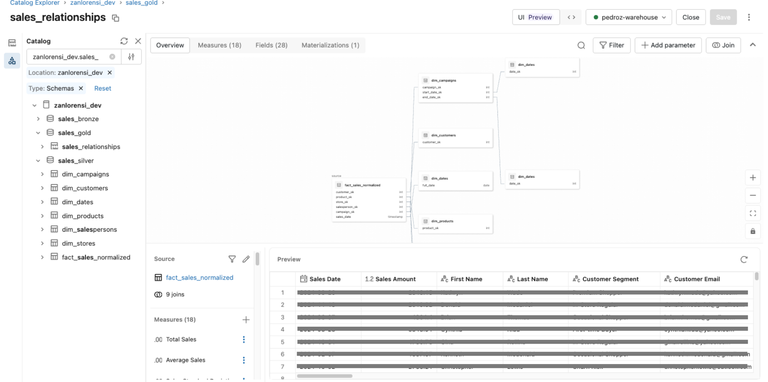768x382 pixels.
Task: Expand the dim_products table
Action: (42, 216)
